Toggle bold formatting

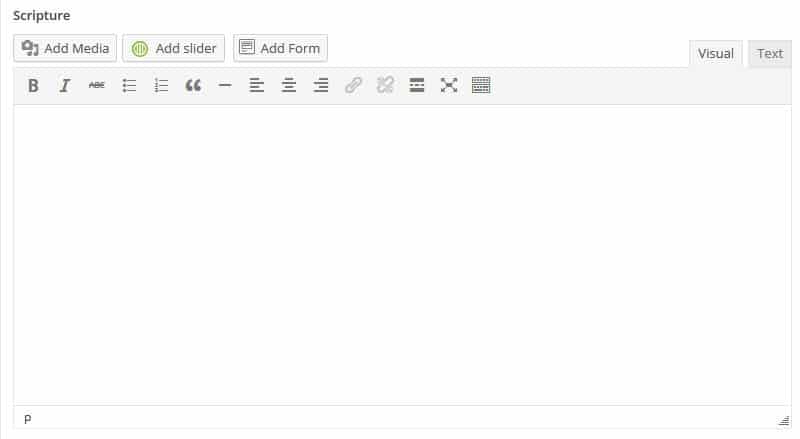pos(33,85)
